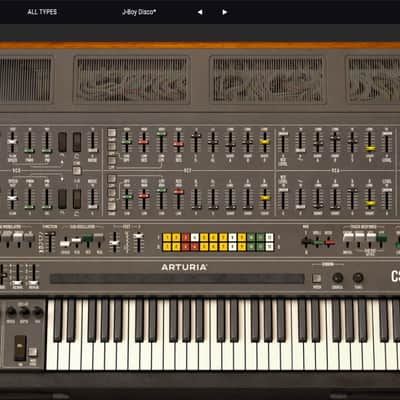This screenshot has height=400, width=400.
Task: Select the first red preset button in row II
Action: pos(185,247)
